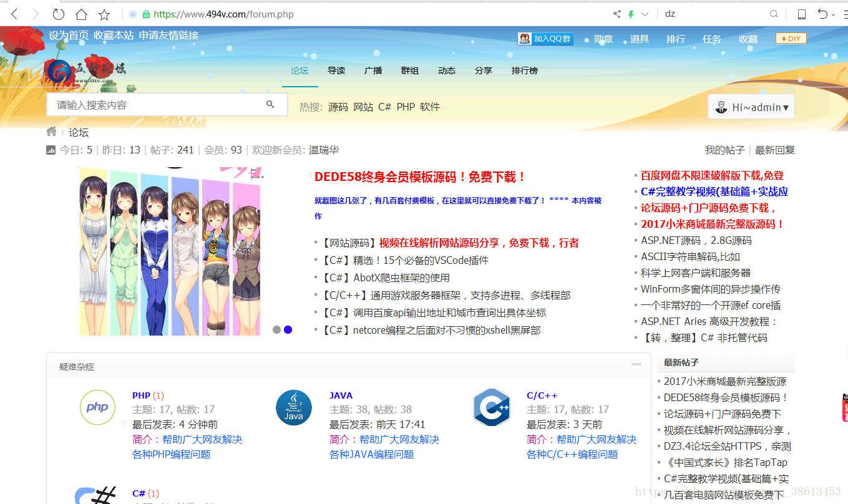This screenshot has height=504, width=848.
Task: Click the browser search magnifier icon
Action: point(774,14)
